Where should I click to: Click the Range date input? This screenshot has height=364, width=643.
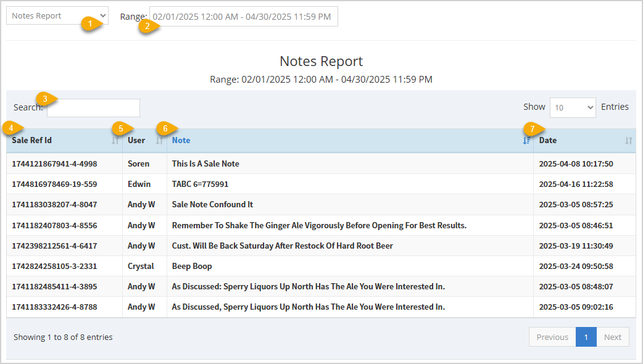243,16
